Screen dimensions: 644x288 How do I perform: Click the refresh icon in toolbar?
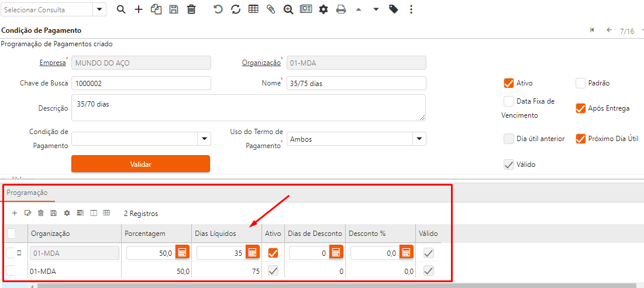click(x=236, y=9)
